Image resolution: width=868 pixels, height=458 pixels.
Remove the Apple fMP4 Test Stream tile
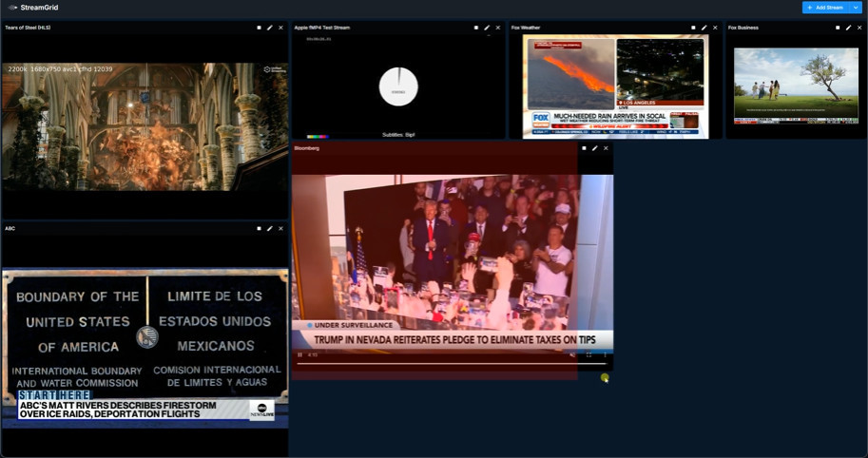pyautogui.click(x=497, y=28)
